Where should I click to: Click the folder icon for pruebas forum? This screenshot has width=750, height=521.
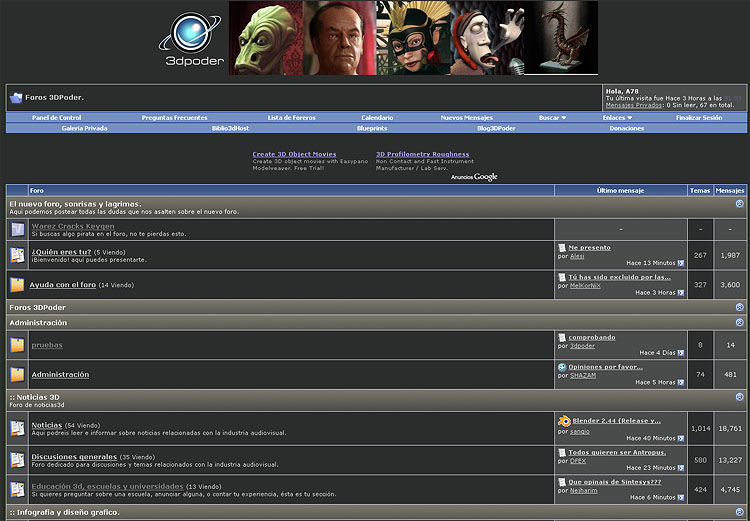[17, 345]
